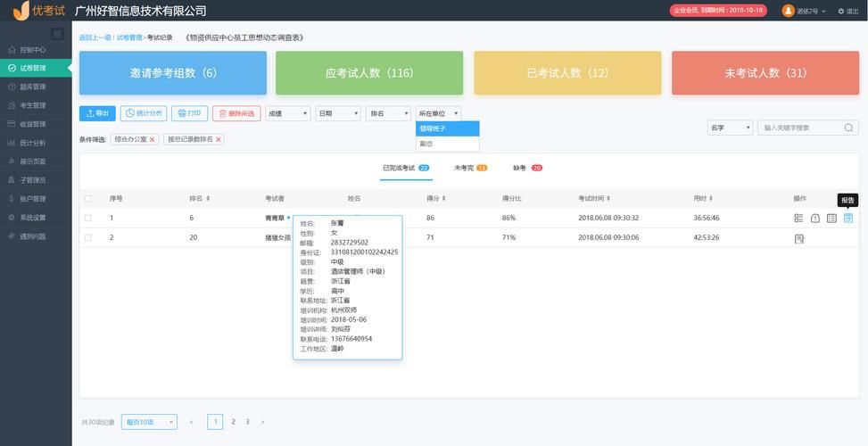Viewport: 868px width, 446px height.
Task: Click the red enterprise membership expiry badge
Action: (x=718, y=11)
